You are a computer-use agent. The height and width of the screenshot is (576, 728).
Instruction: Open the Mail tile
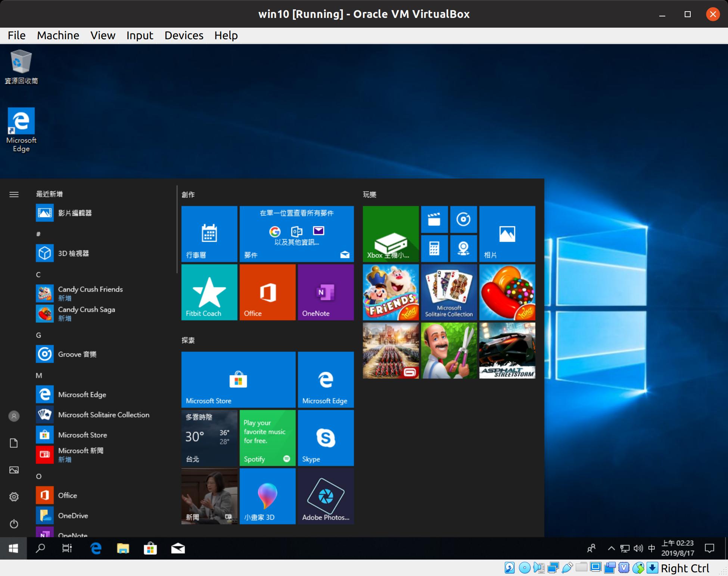pos(297,234)
